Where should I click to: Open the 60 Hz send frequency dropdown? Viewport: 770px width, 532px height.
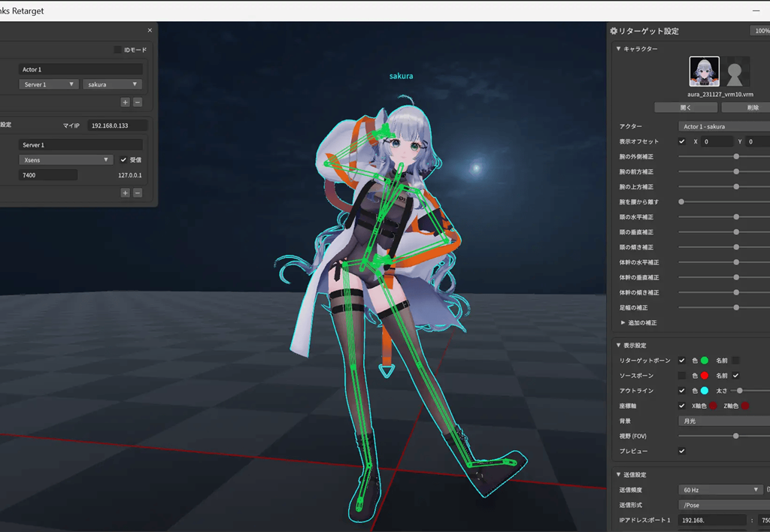click(x=720, y=489)
